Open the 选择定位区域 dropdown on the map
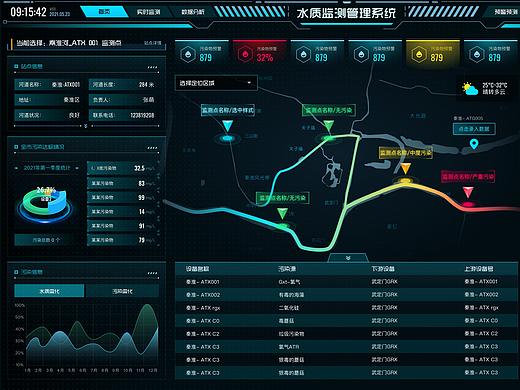The width and height of the screenshot is (520, 390). (x=216, y=83)
